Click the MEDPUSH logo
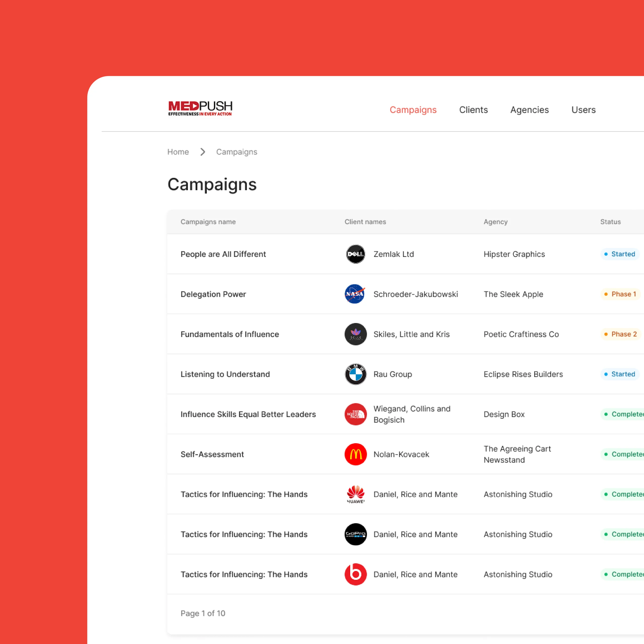644x644 pixels. (200, 108)
